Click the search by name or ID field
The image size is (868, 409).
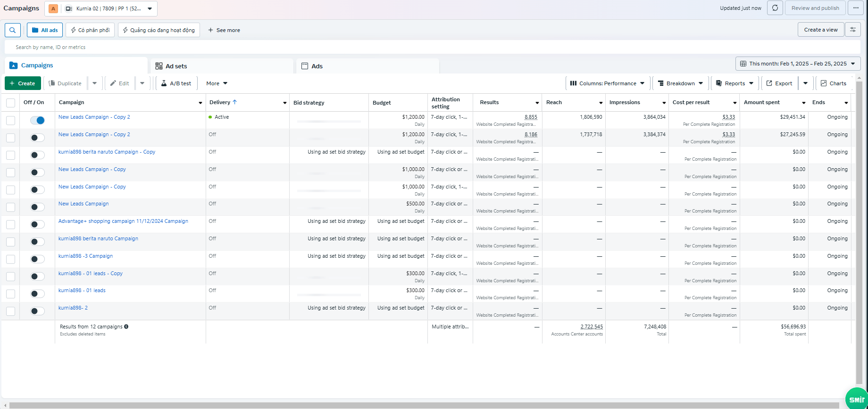coord(425,47)
